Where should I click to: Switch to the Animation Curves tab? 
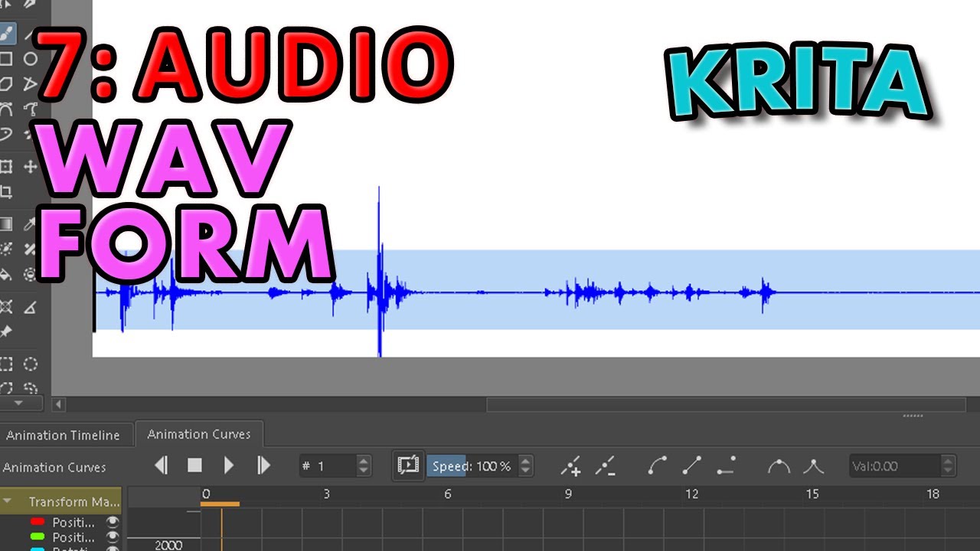tap(199, 434)
